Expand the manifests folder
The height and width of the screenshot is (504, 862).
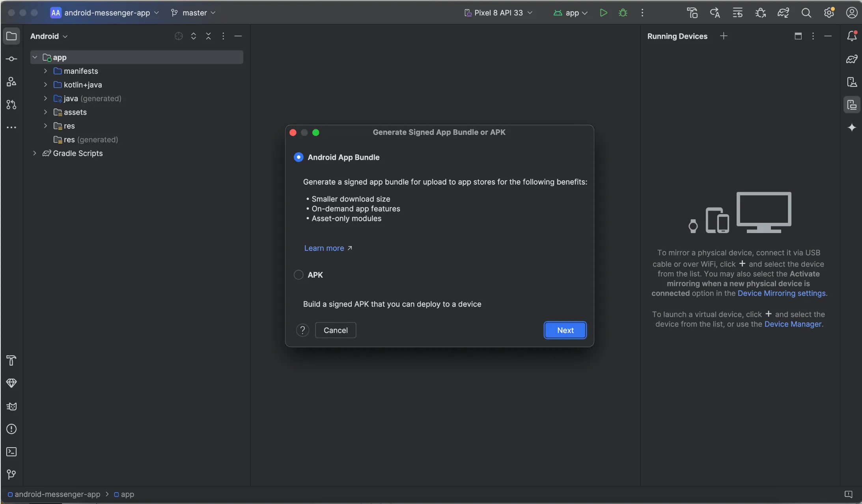pos(45,71)
